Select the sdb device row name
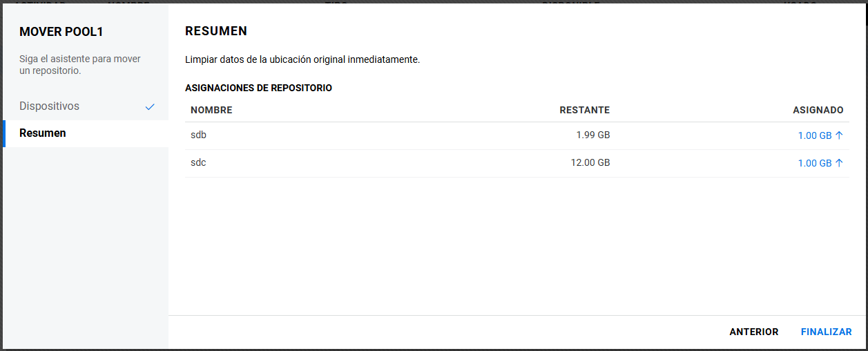Image resolution: width=868 pixels, height=351 pixels. [x=198, y=135]
